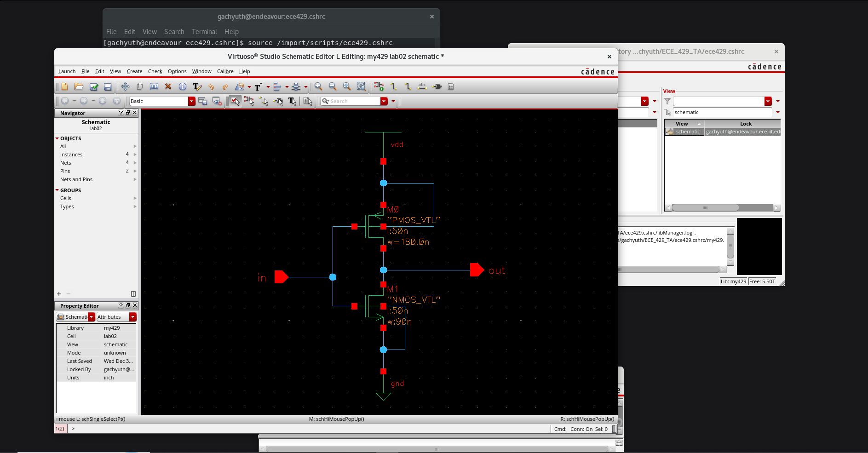Open the text tool dropdown arrow
The height and width of the screenshot is (453, 868).
click(268, 87)
